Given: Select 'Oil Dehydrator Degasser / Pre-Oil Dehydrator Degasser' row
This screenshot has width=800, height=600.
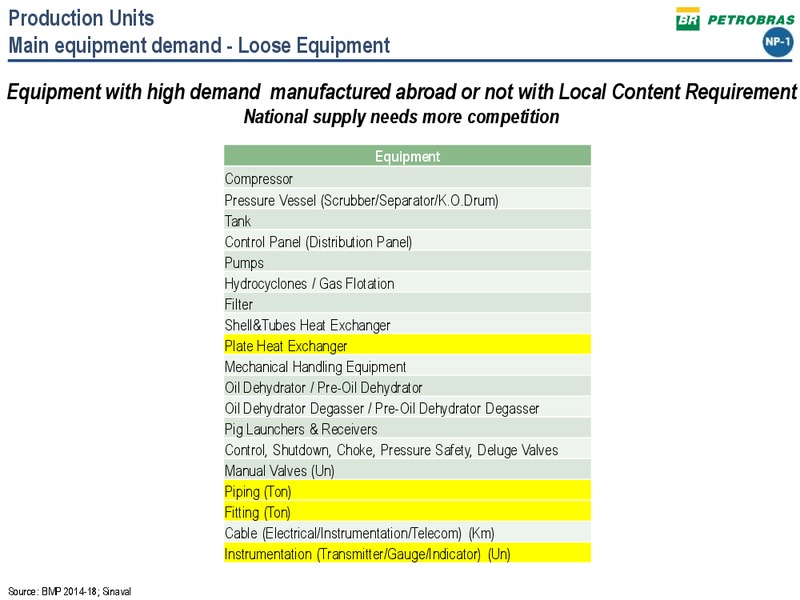Looking at the screenshot, I should tap(407, 408).
